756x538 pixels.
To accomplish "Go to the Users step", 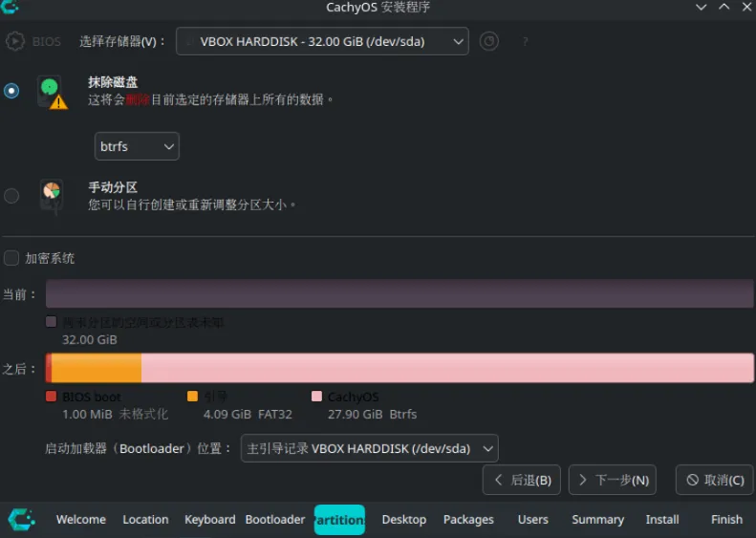I will (x=532, y=520).
